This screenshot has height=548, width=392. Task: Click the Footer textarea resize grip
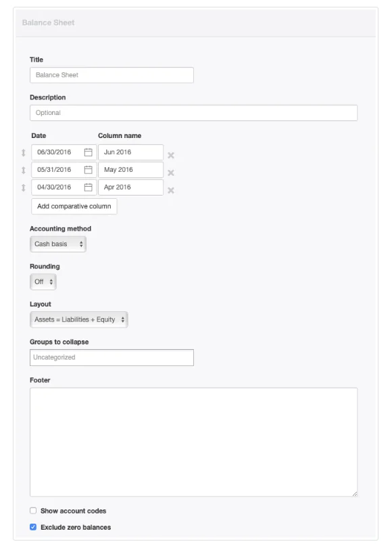(x=355, y=494)
